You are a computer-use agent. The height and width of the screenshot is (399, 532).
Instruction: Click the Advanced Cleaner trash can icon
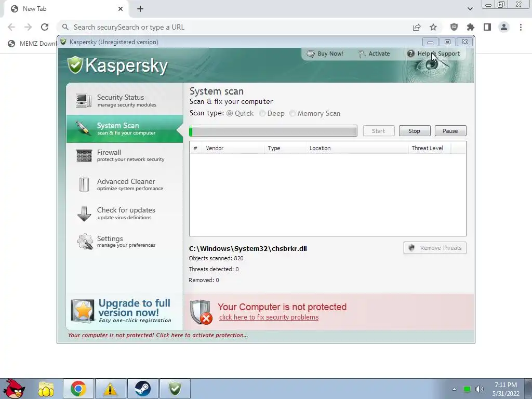[84, 184]
